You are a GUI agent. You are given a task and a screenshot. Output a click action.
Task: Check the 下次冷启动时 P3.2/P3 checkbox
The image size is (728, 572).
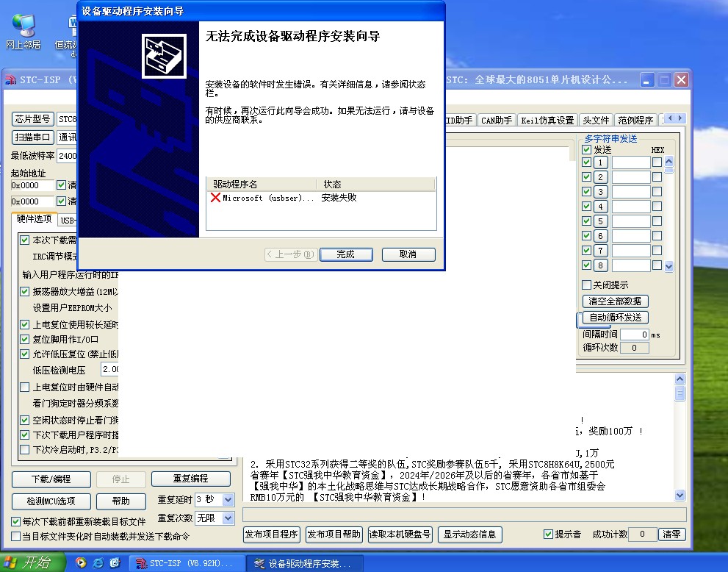pos(24,449)
